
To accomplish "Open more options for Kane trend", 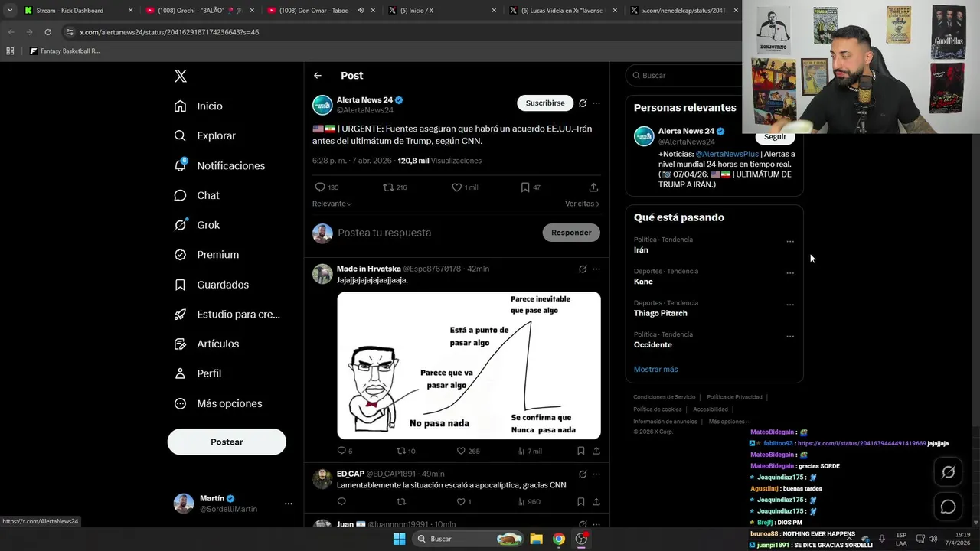I will pos(790,273).
